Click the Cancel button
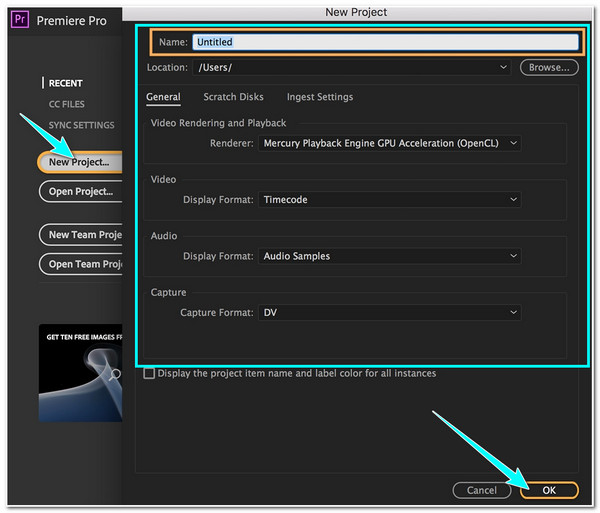The width and height of the screenshot is (600, 513). pyautogui.click(x=482, y=490)
